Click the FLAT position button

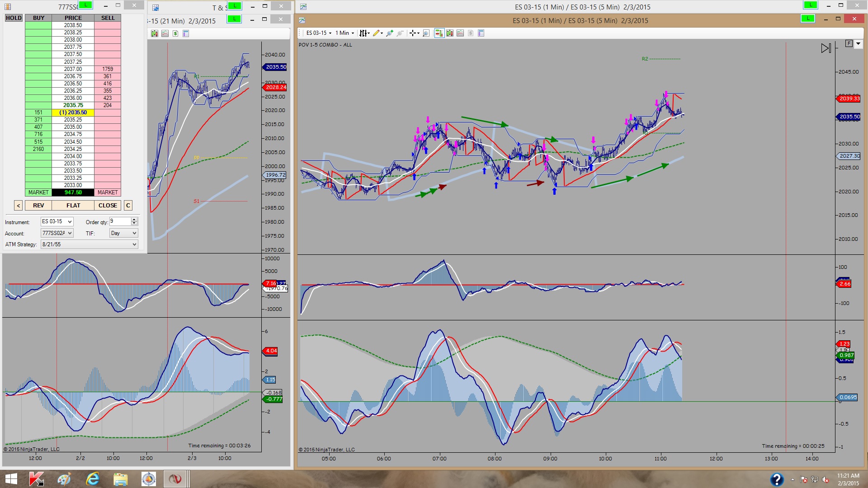point(73,206)
